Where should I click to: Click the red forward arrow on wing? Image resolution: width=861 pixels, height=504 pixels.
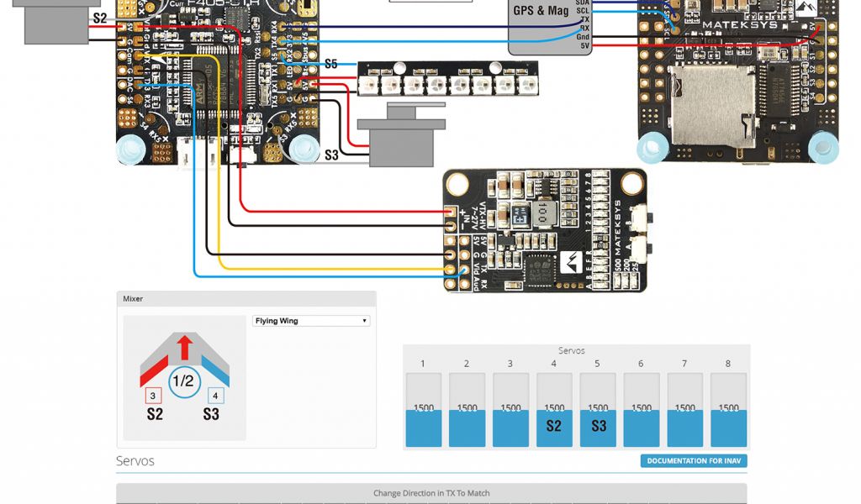[185, 346]
